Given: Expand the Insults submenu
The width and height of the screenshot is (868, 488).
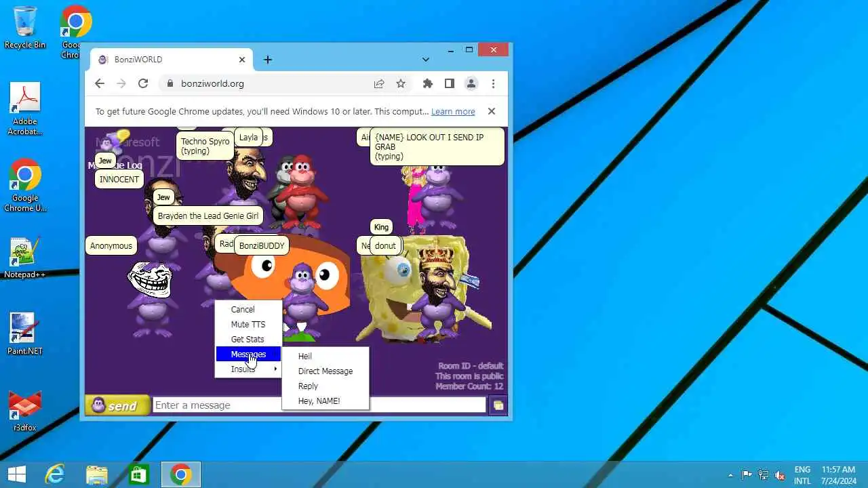Looking at the screenshot, I should [x=248, y=369].
